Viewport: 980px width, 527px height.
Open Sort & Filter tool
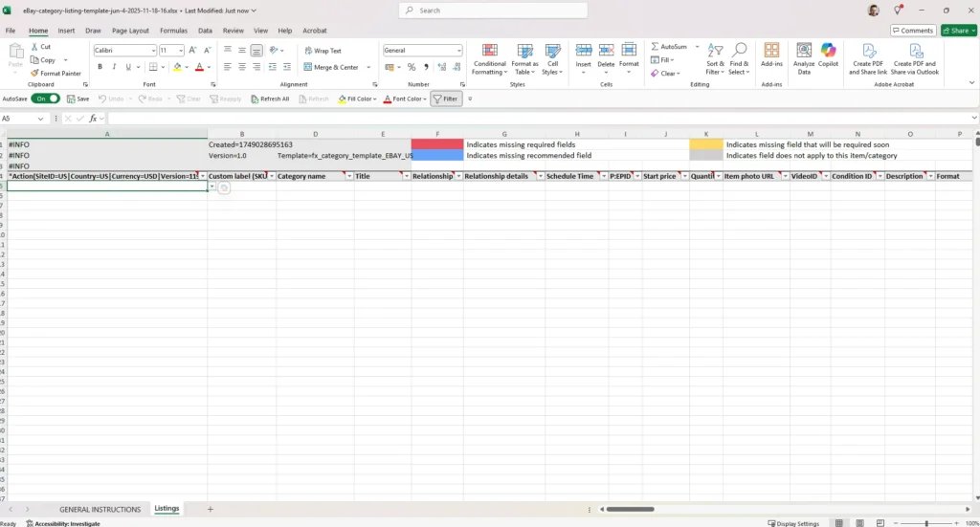tap(715, 59)
